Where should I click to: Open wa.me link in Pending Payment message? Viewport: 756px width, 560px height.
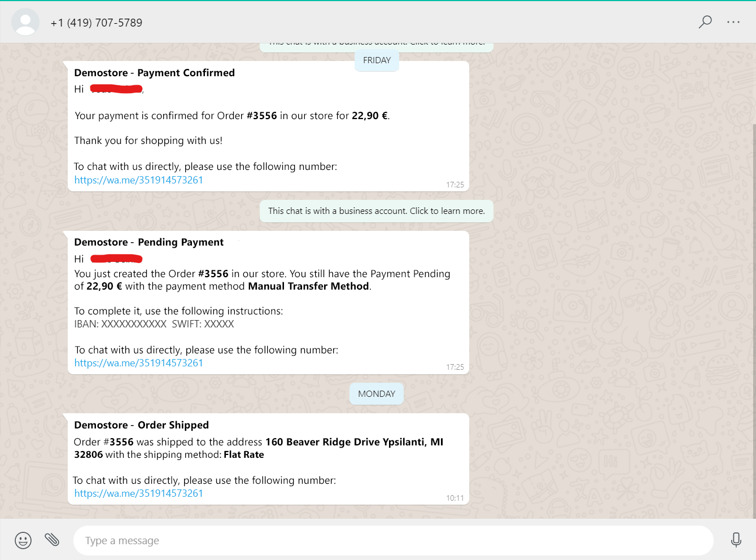click(x=138, y=363)
